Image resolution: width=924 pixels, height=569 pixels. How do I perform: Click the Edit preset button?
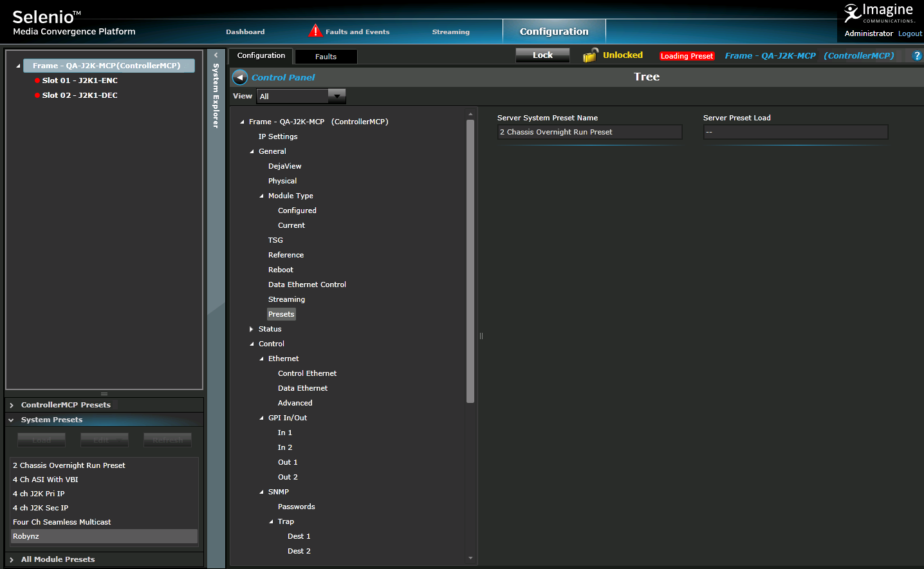[104, 440]
